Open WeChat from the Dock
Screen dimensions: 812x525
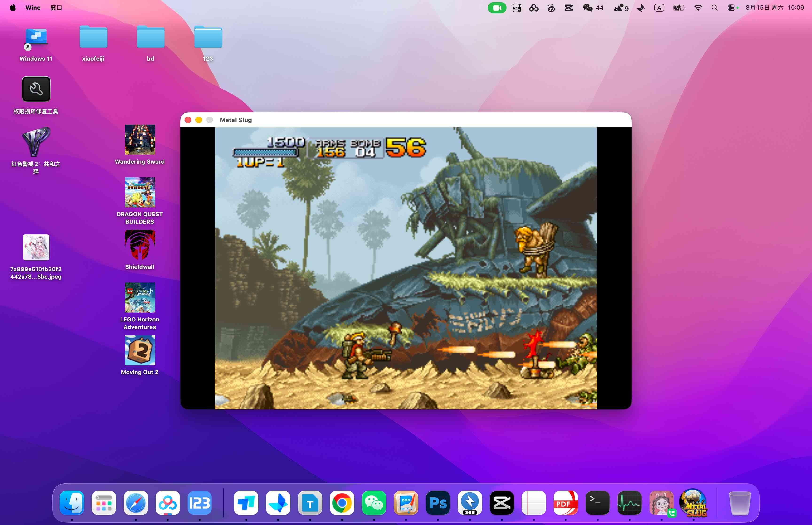tap(374, 503)
